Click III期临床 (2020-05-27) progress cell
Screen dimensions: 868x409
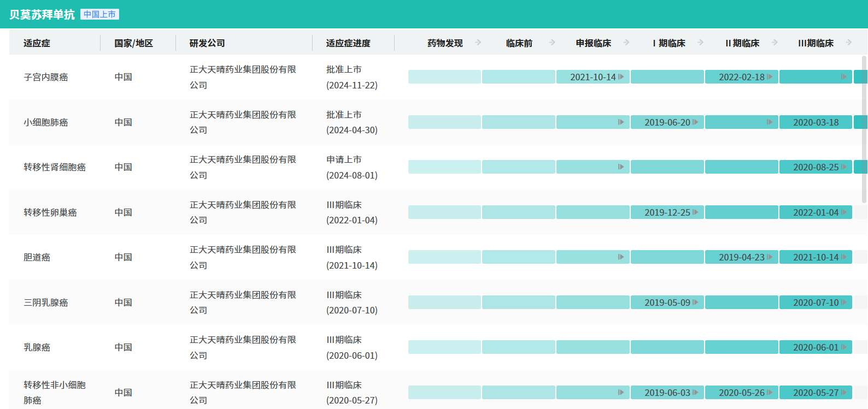352,393
